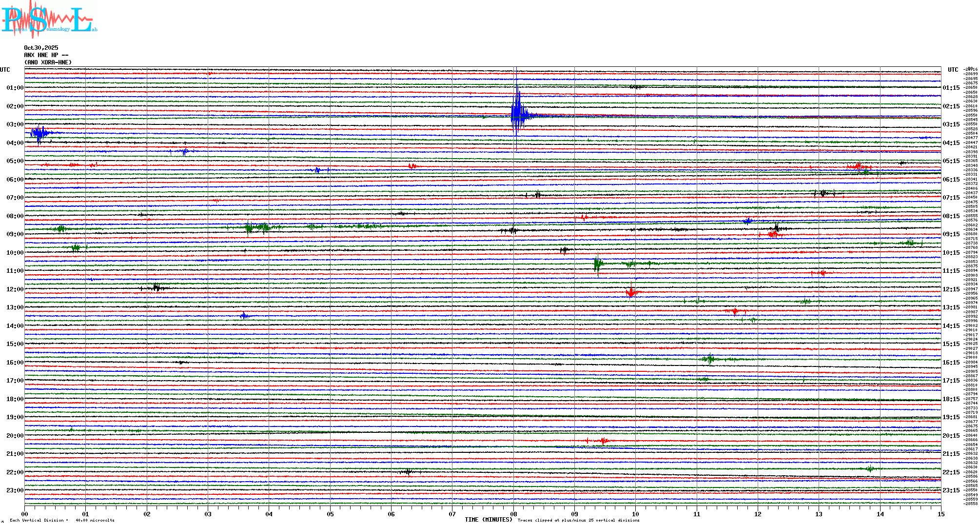Click the UTC label at top left
The width and height of the screenshot is (980, 527).
5,70
